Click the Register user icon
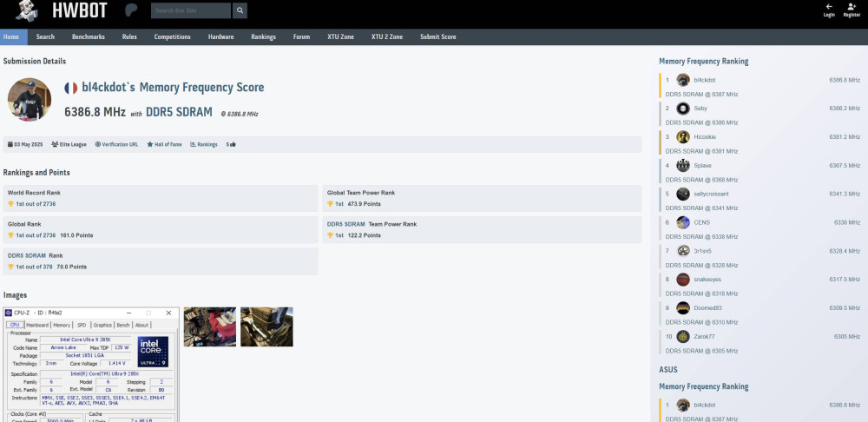Image resolution: width=868 pixels, height=422 pixels. (852, 7)
